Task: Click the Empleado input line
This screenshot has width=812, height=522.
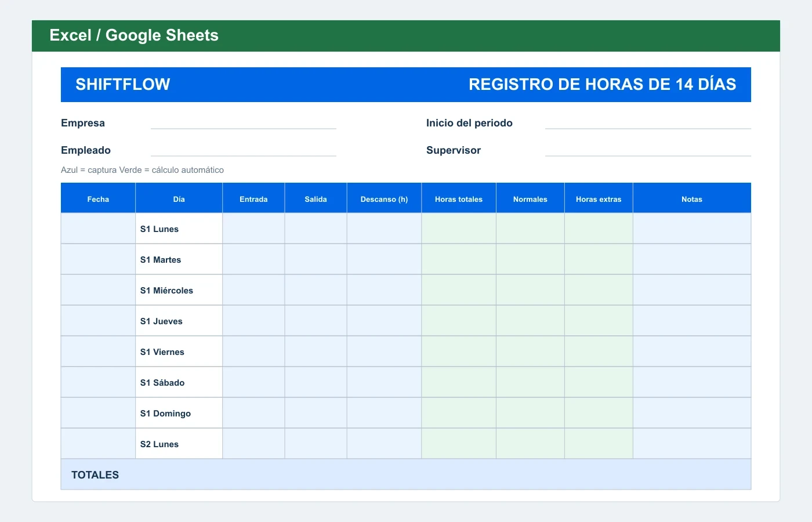Action: point(244,150)
